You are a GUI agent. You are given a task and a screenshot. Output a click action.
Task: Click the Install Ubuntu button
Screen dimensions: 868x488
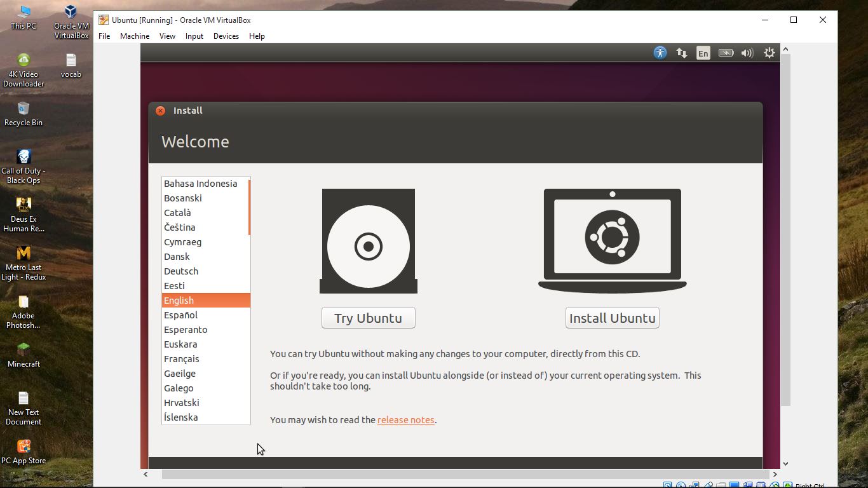613,318
